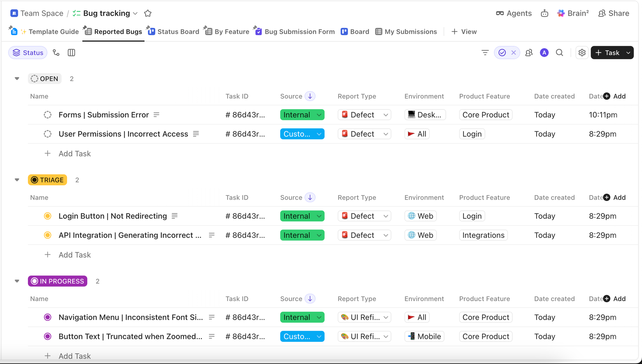Toggle status circle for Login Button task
The width and height of the screenshot is (642, 364).
[x=48, y=216]
